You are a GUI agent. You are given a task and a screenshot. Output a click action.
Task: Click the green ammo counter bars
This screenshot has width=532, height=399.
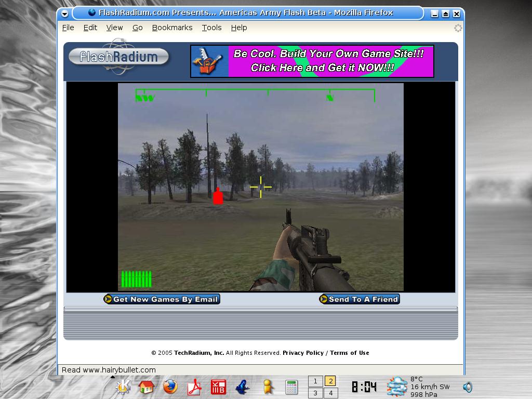pos(137,279)
